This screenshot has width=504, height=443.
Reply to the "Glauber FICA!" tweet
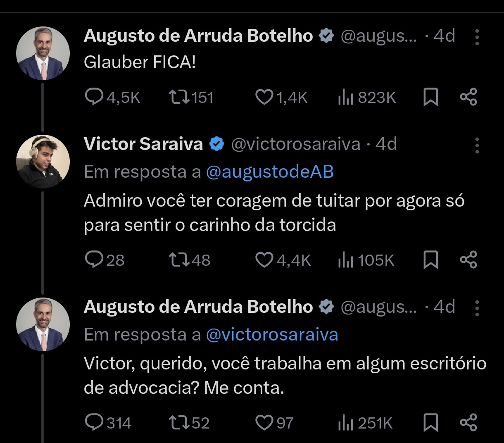(94, 98)
